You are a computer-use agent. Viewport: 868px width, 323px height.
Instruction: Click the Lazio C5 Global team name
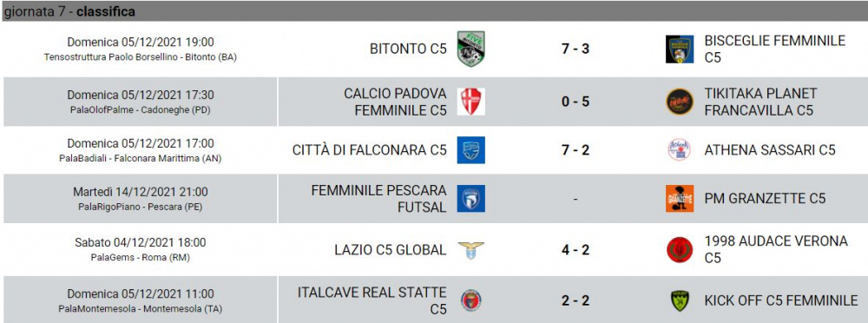pos(391,250)
